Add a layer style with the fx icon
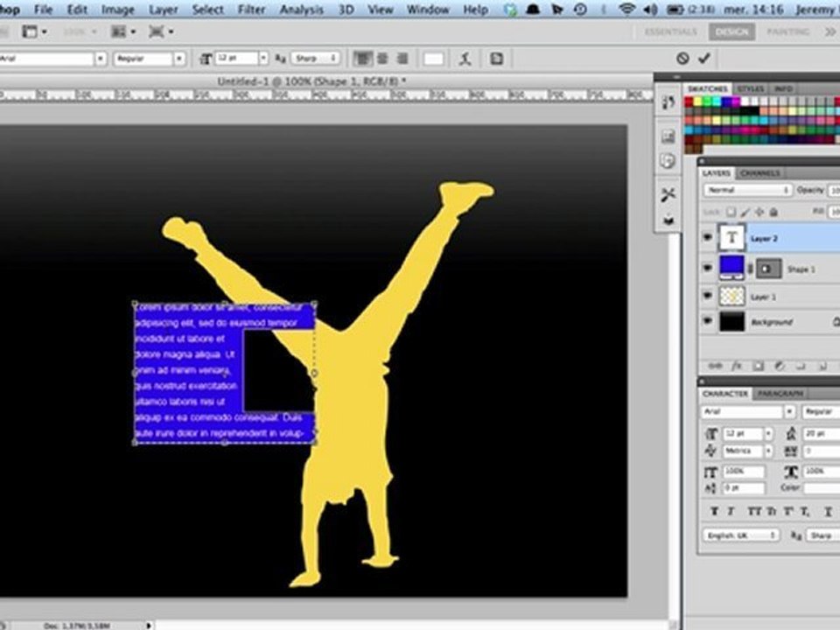 pos(737,366)
